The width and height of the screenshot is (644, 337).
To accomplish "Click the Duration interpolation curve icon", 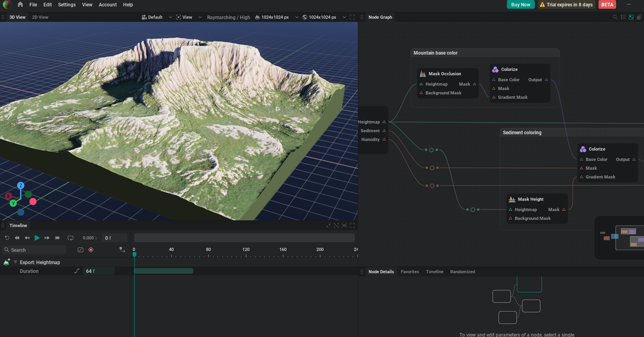I will click(x=77, y=271).
